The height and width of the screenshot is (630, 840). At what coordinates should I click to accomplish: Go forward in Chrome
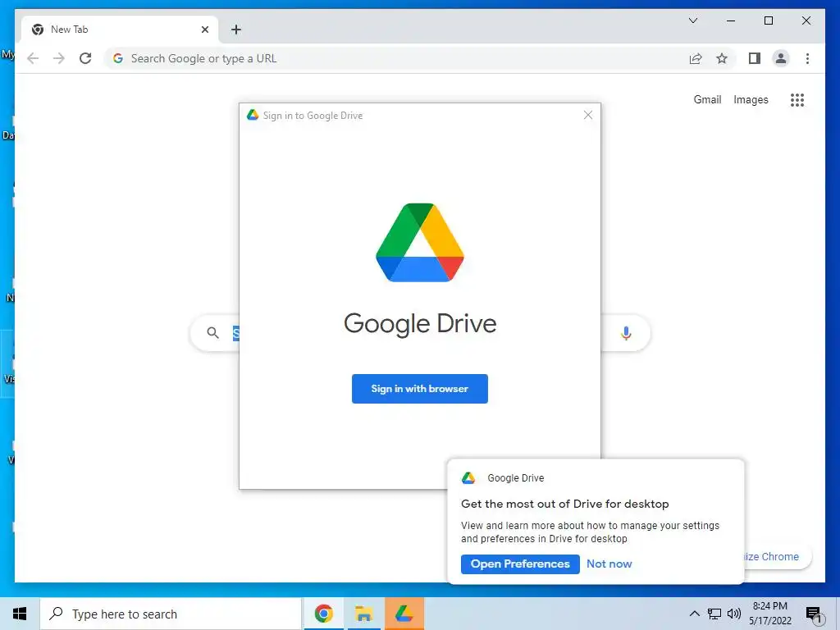point(59,58)
